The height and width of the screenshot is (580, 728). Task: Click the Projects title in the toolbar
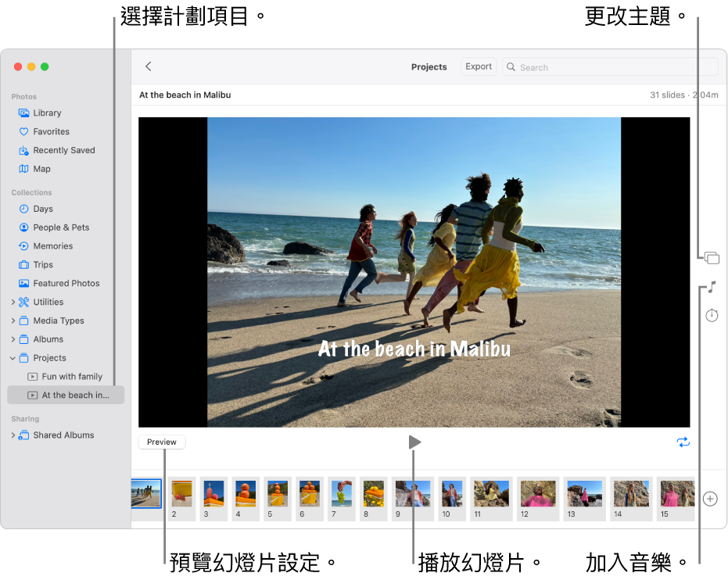tap(429, 66)
